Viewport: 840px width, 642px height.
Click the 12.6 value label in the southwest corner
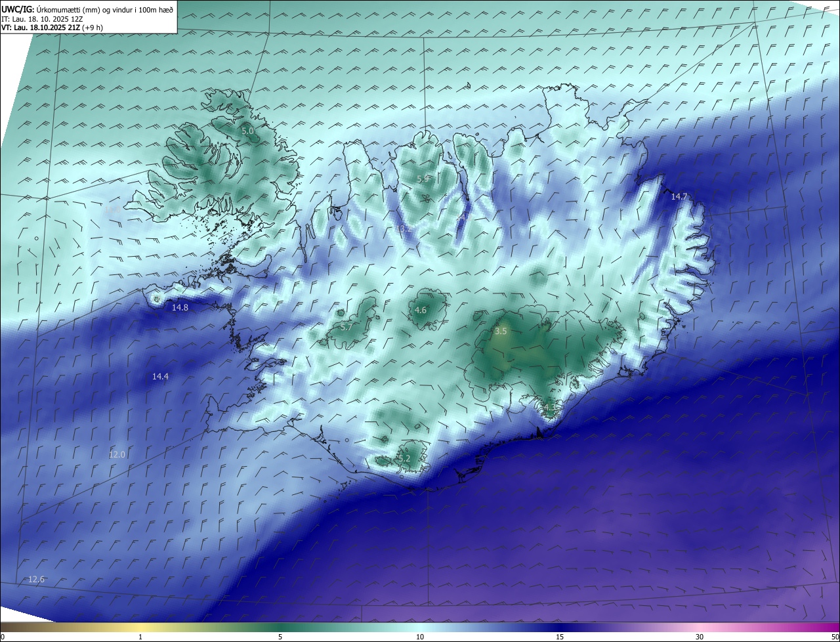point(37,579)
